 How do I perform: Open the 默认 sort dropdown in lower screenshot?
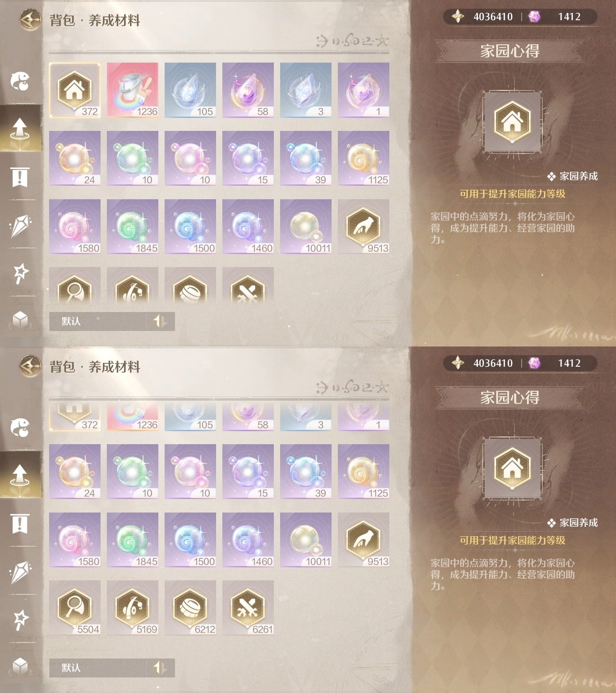click(98, 668)
